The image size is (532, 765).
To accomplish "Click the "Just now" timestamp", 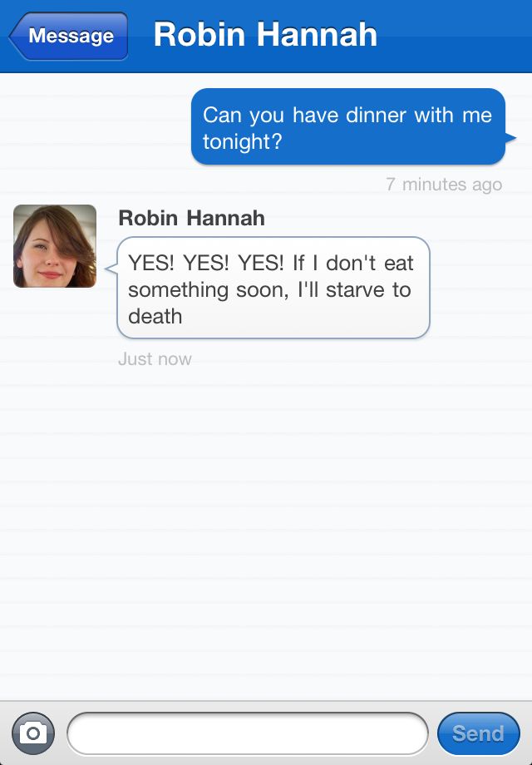I will pyautogui.click(x=155, y=359).
